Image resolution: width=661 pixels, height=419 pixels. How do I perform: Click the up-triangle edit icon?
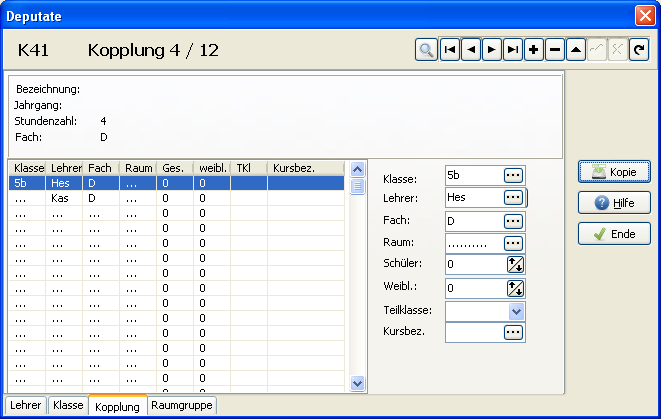point(575,50)
